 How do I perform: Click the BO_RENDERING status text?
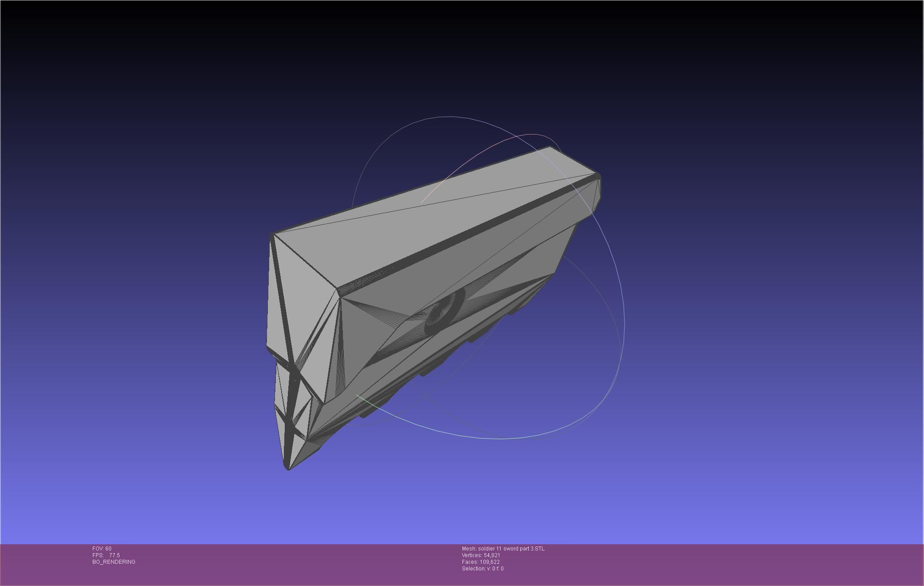tap(114, 562)
